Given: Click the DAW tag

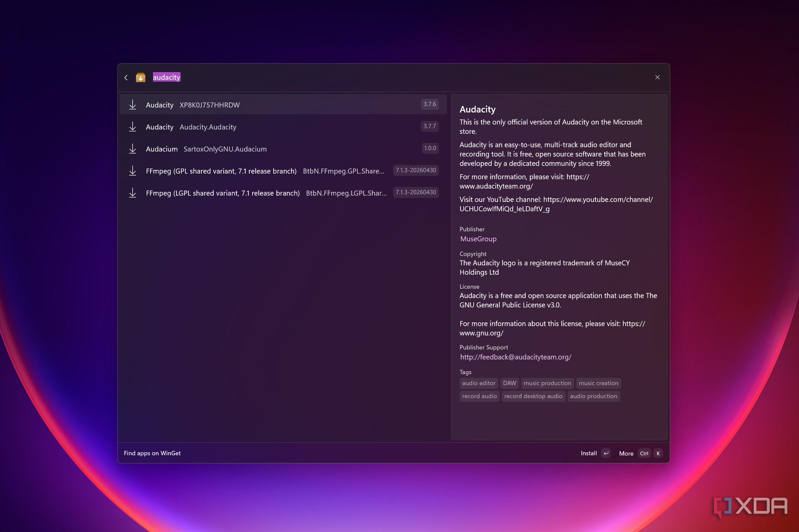Looking at the screenshot, I should tap(509, 383).
